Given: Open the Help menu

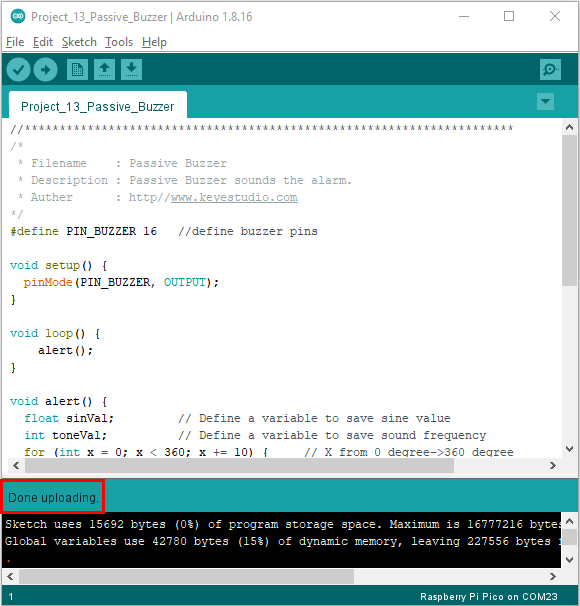Looking at the screenshot, I should pos(154,42).
